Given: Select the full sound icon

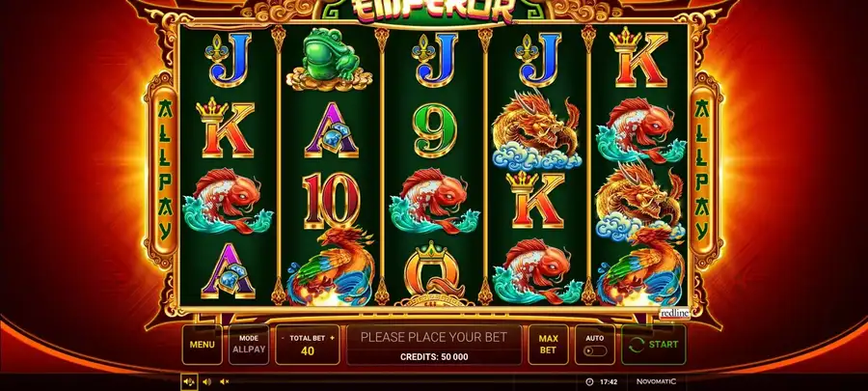Looking at the screenshot, I should [189, 381].
